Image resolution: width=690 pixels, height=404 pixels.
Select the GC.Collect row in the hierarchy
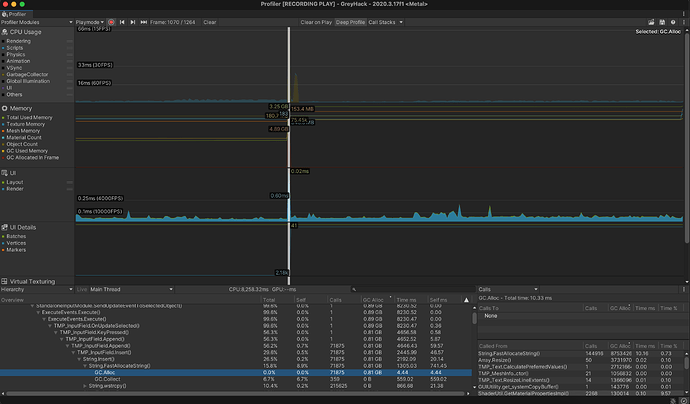click(107, 379)
